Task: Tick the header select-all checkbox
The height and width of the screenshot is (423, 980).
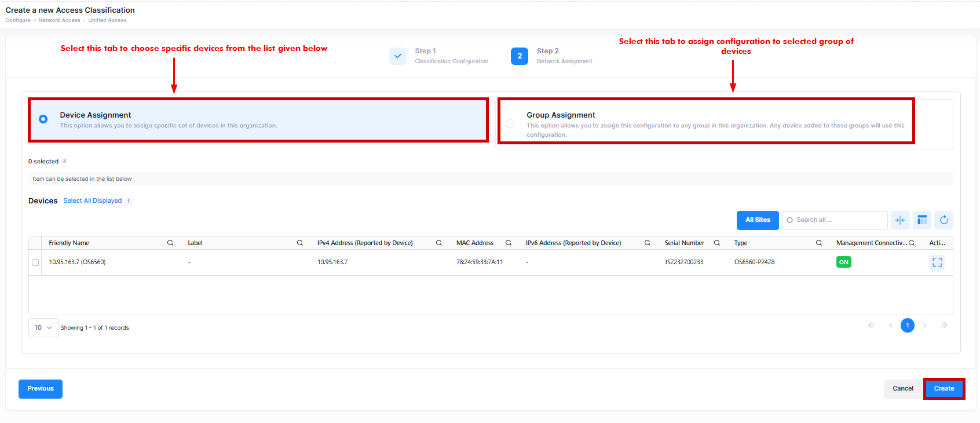Action: (x=35, y=243)
